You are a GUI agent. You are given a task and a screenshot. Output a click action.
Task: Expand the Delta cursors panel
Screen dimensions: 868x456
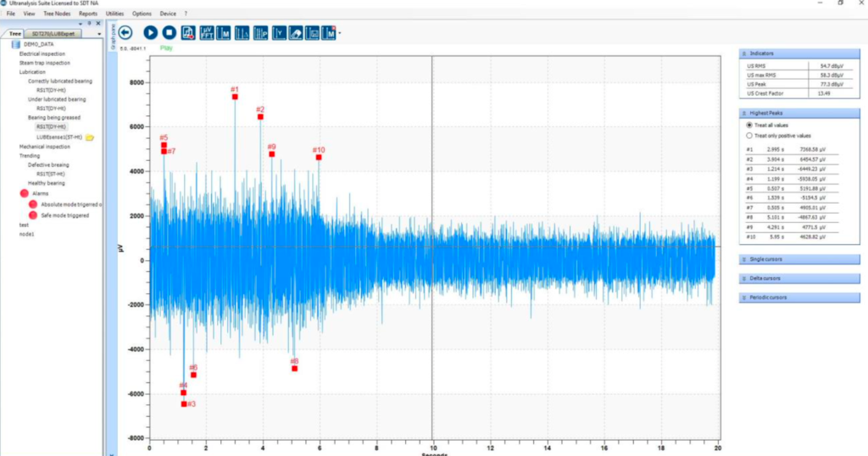pyautogui.click(x=799, y=278)
